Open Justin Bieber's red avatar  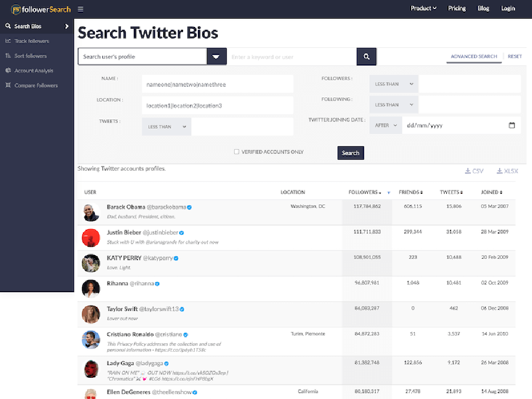[91, 238]
